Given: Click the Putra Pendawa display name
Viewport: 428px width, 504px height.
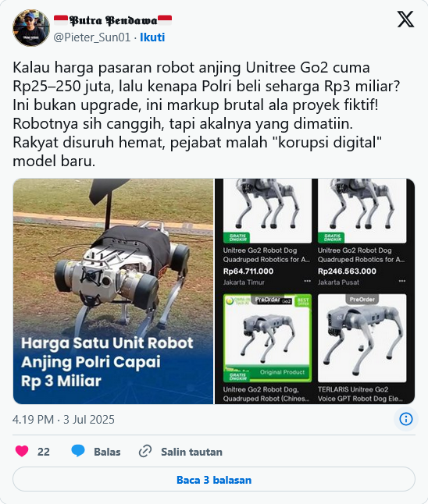Looking at the screenshot, I should pos(112,20).
